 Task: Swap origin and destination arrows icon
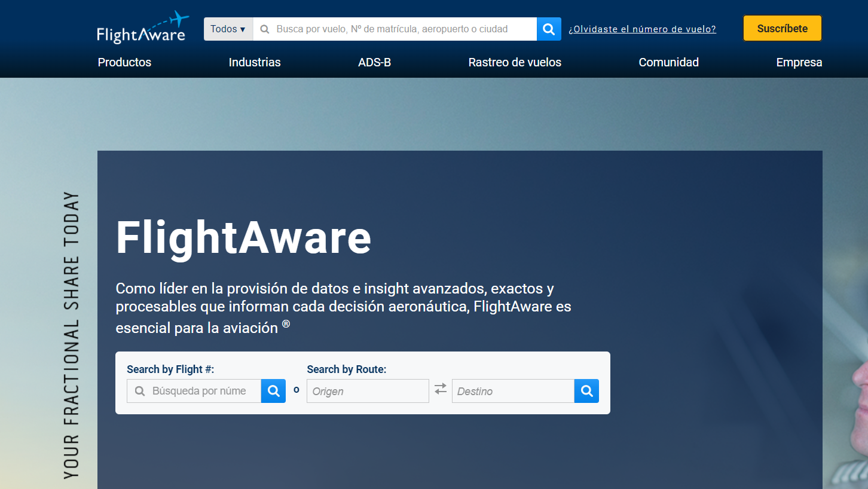pyautogui.click(x=441, y=389)
